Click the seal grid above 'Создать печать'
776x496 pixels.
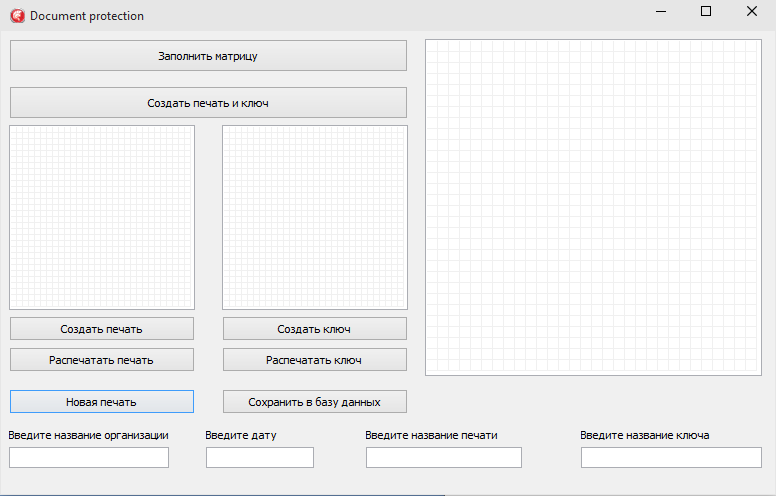point(102,217)
